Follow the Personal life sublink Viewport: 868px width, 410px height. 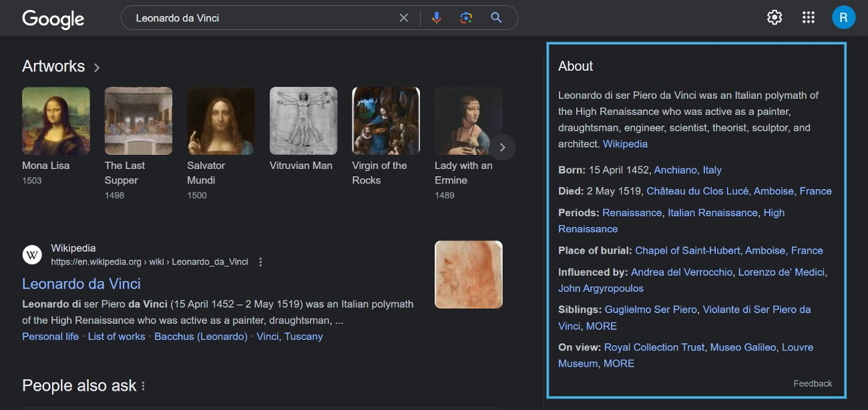pos(50,337)
